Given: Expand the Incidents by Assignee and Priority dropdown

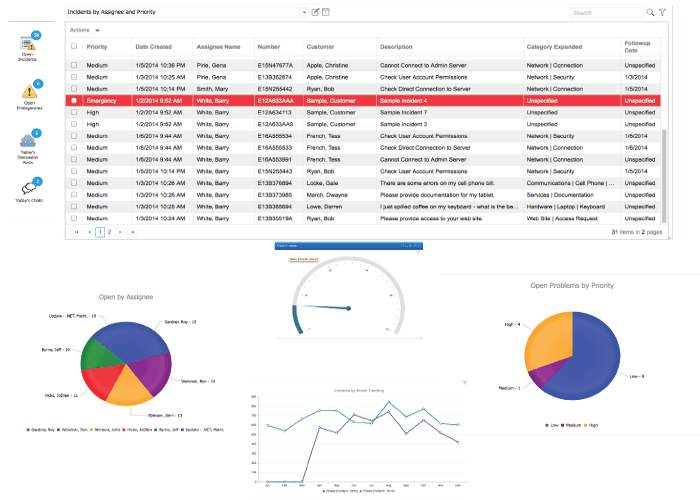Looking at the screenshot, I should tap(304, 12).
